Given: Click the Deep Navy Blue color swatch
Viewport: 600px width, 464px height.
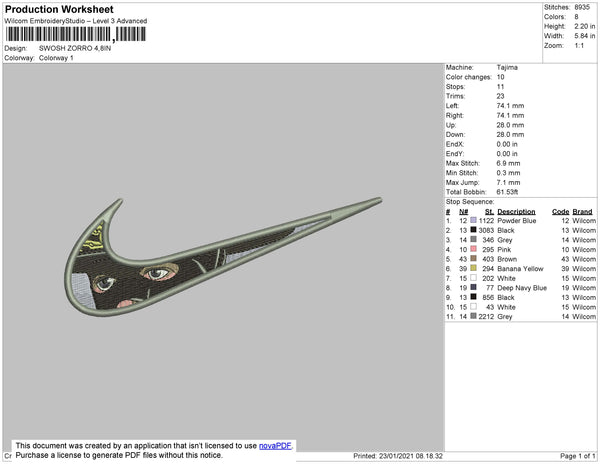Looking at the screenshot, I should tap(473, 287).
